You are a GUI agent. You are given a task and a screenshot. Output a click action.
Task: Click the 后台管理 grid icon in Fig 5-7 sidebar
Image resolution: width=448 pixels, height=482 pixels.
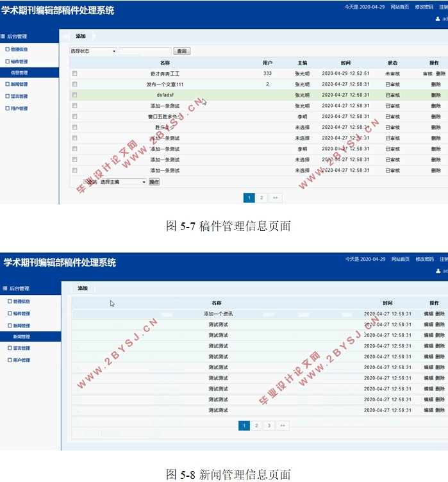(3, 37)
